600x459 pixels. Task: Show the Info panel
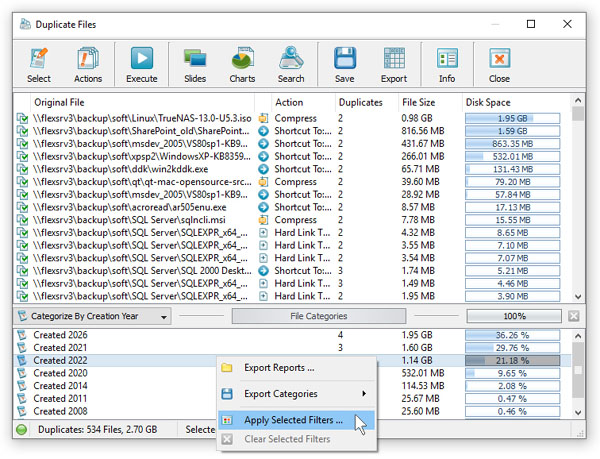pos(447,65)
